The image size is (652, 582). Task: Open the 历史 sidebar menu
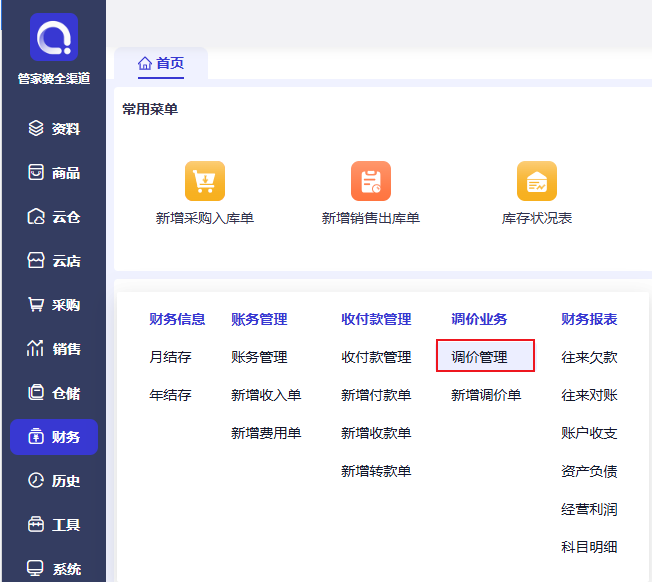(54, 481)
